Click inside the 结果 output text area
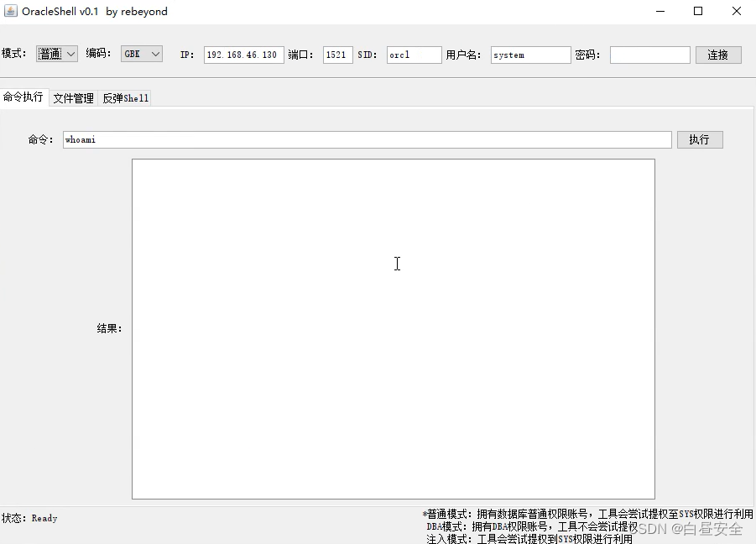The image size is (756, 544). point(394,329)
